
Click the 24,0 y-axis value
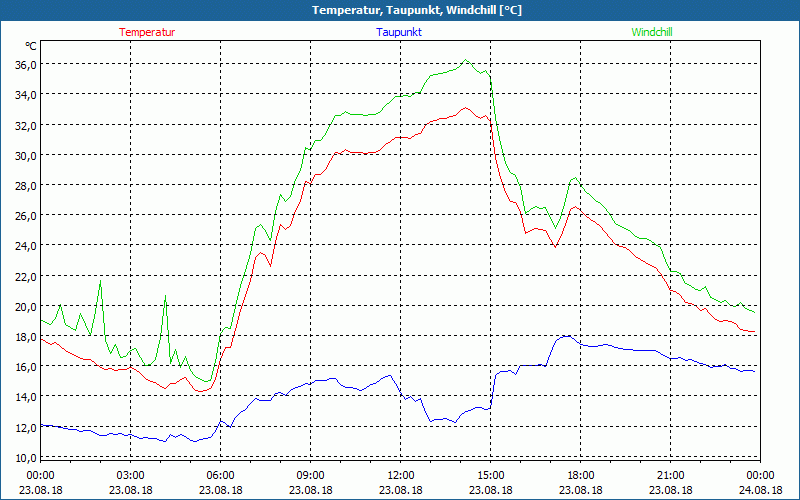pyautogui.click(x=25, y=246)
